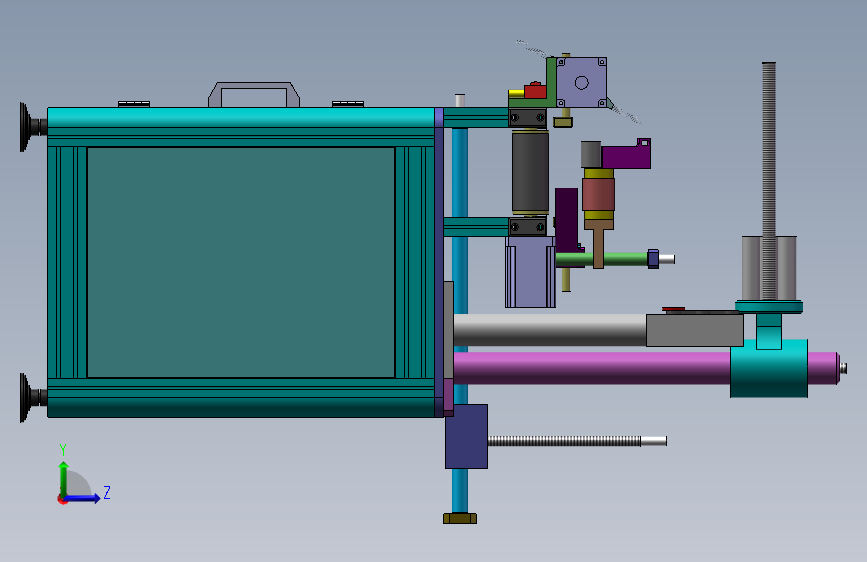Screen dimensions: 867x562
Task: Pick the small red block beside the motor
Action: (535, 90)
